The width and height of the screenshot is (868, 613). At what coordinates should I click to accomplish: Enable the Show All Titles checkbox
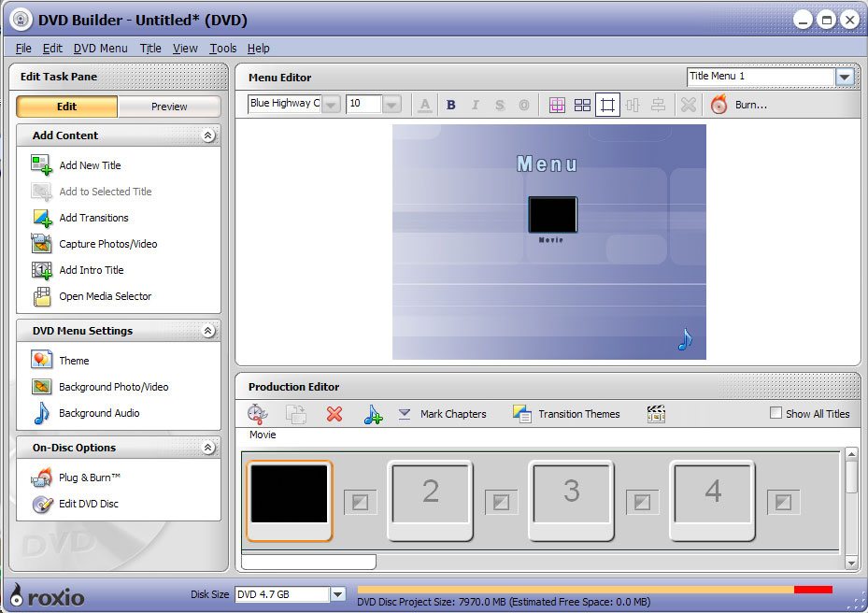775,412
